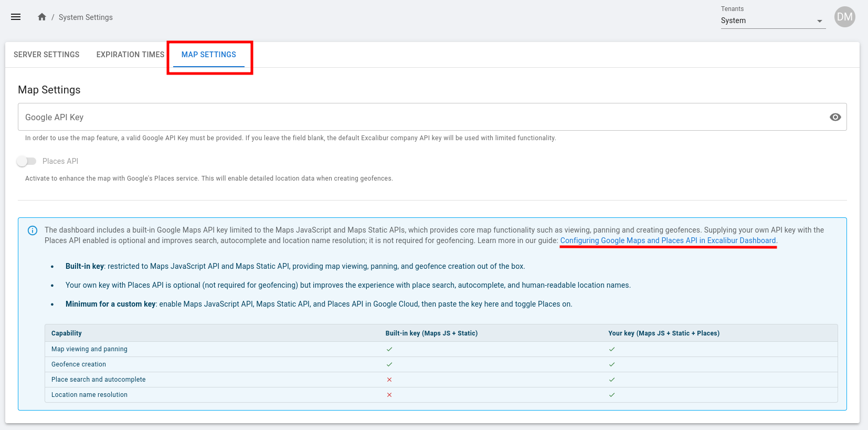The image size is (868, 430).
Task: Open the hamburger navigation menu
Action: point(16,17)
